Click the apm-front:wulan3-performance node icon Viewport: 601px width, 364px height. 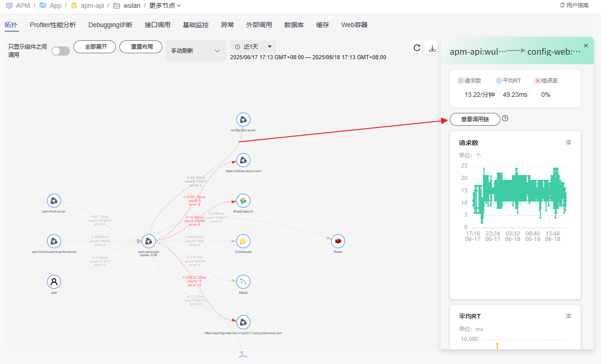(54, 241)
